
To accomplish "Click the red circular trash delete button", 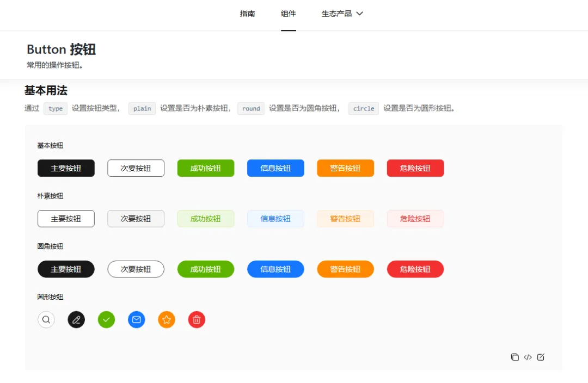I will [197, 320].
